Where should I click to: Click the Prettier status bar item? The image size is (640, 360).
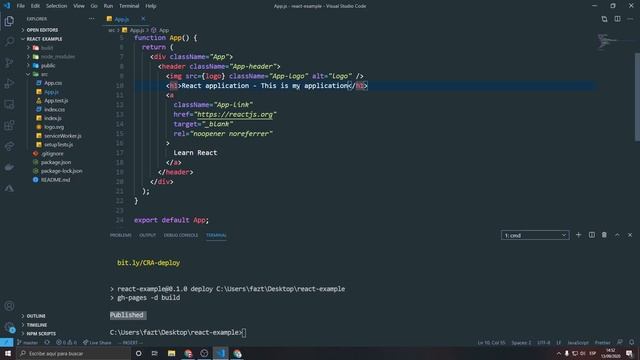point(602,342)
